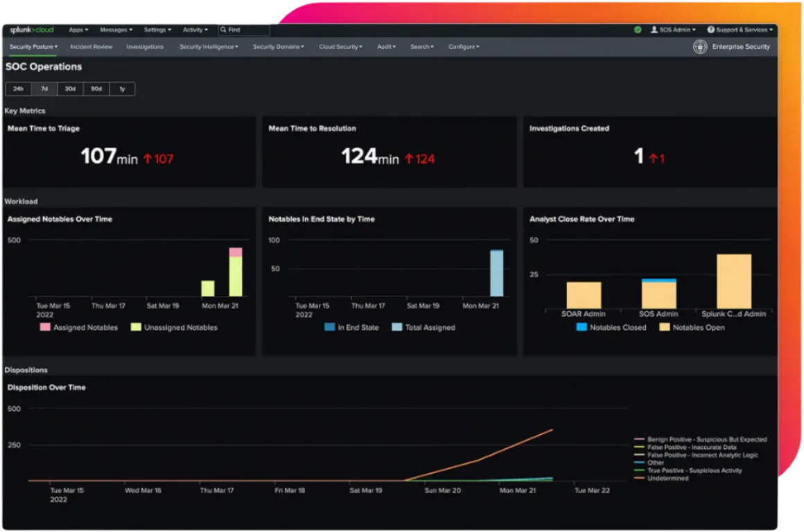Select the 1y time range button
The height and width of the screenshot is (532, 804).
coord(122,89)
